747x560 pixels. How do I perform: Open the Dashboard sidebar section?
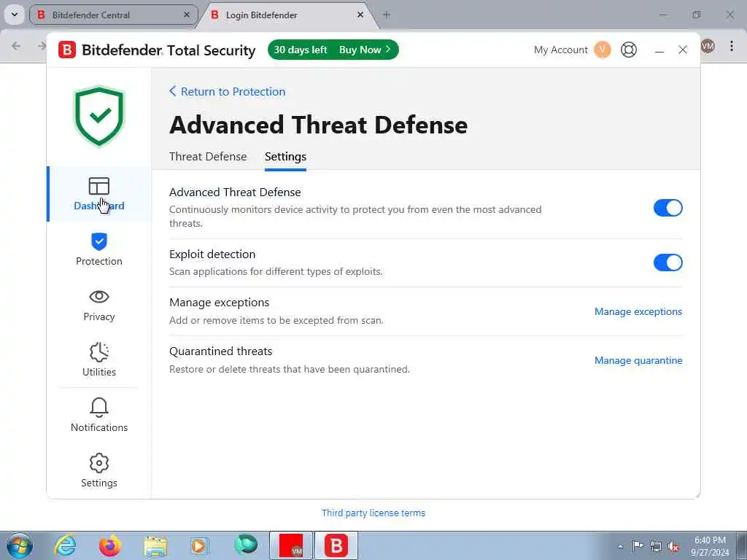pyautogui.click(x=99, y=194)
